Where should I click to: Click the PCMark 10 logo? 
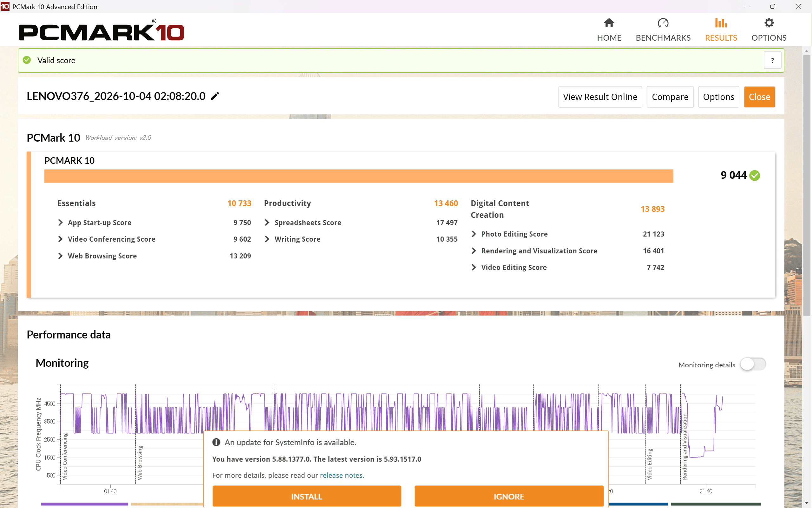point(101,30)
